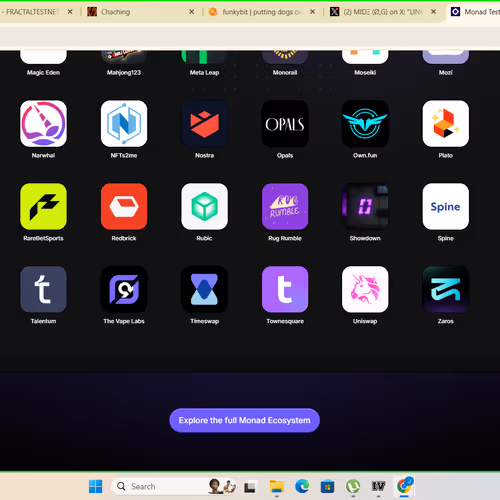
Task: Open The Vape Labs icon
Action: pos(124,289)
